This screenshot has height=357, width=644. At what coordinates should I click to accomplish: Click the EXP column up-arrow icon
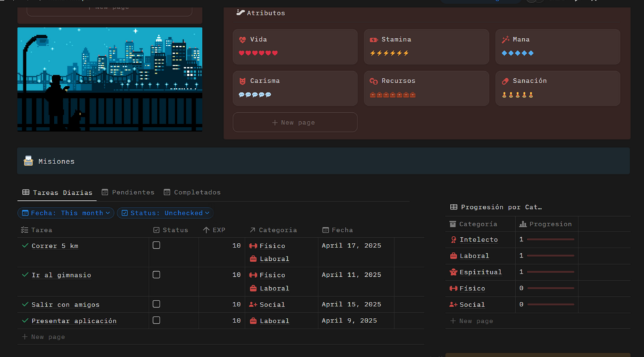[206, 230]
